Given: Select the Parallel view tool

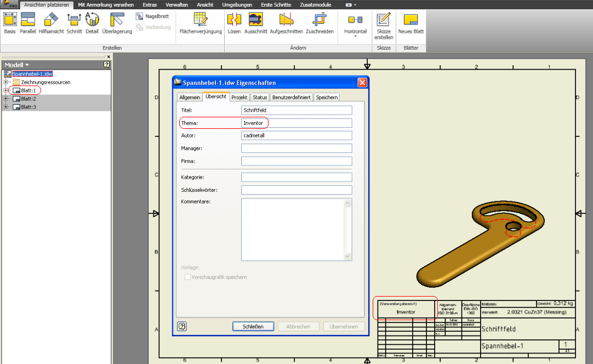Looking at the screenshot, I should [27, 23].
